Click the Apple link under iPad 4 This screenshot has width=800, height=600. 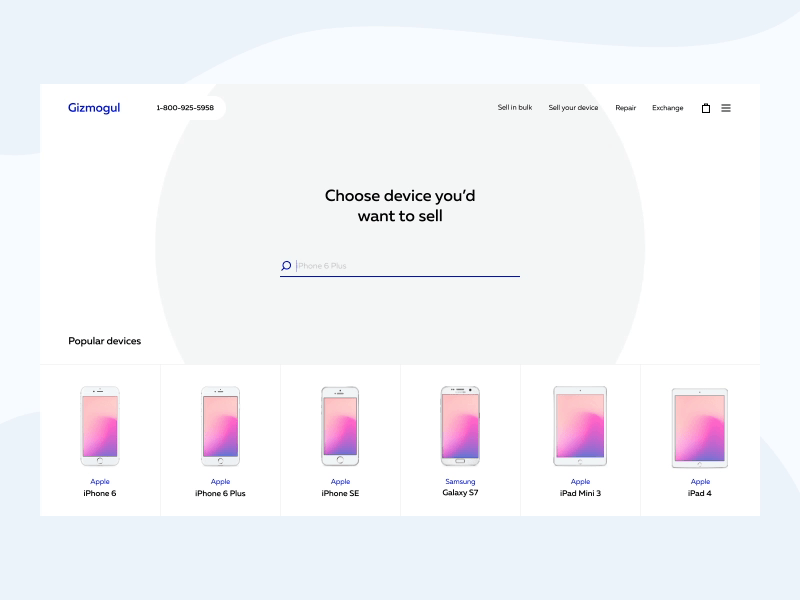pos(700,481)
